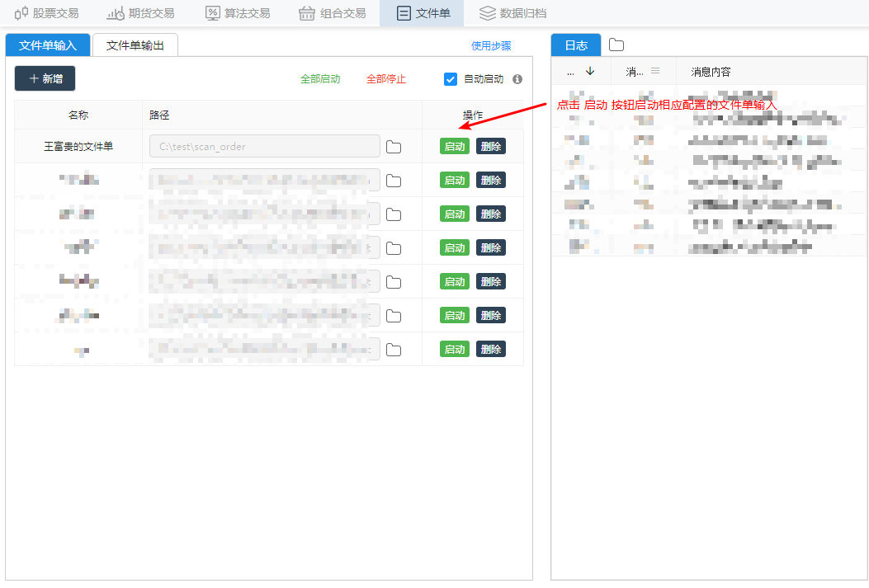Image resolution: width=869 pixels, height=588 pixels.
Task: Click the folder icon in the last table row
Action: point(394,350)
